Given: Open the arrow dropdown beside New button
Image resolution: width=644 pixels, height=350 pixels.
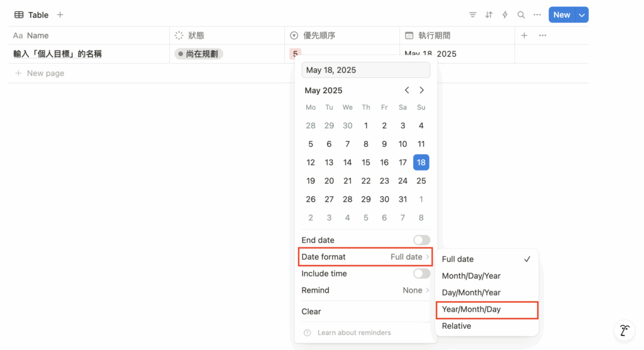Looking at the screenshot, I should coord(582,15).
